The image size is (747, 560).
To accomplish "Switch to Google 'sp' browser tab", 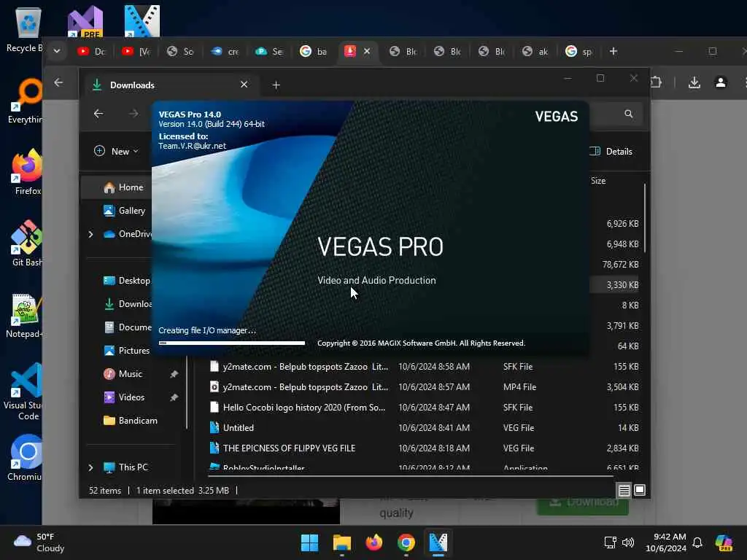I will pos(578,51).
